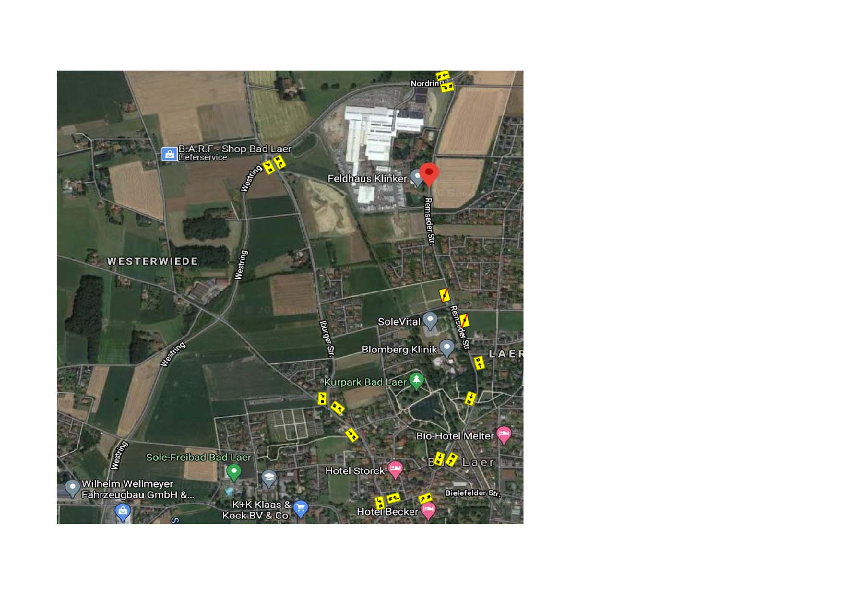Viewport: 842px width, 595px height.
Task: Select the Hotel Storck pink hotel pin
Action: [395, 470]
